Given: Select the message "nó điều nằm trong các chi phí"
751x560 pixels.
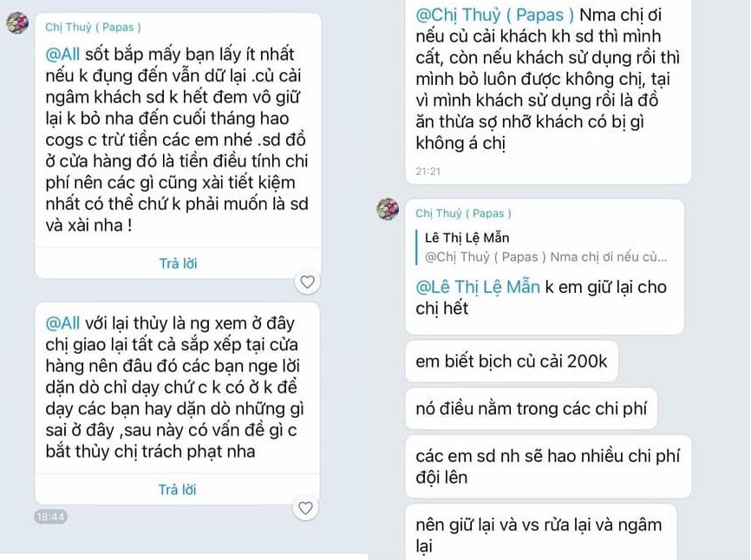Looking at the screenshot, I should tap(531, 407).
